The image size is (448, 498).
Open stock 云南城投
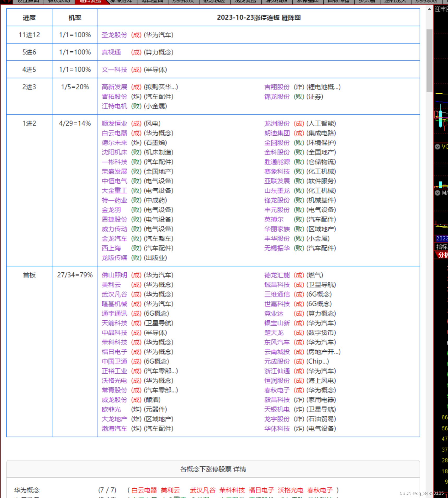(x=277, y=352)
